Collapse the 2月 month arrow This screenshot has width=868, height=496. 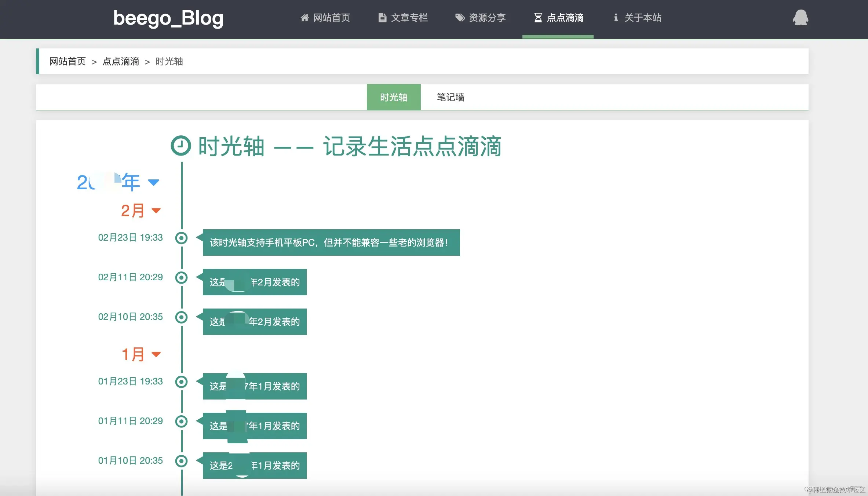156,211
